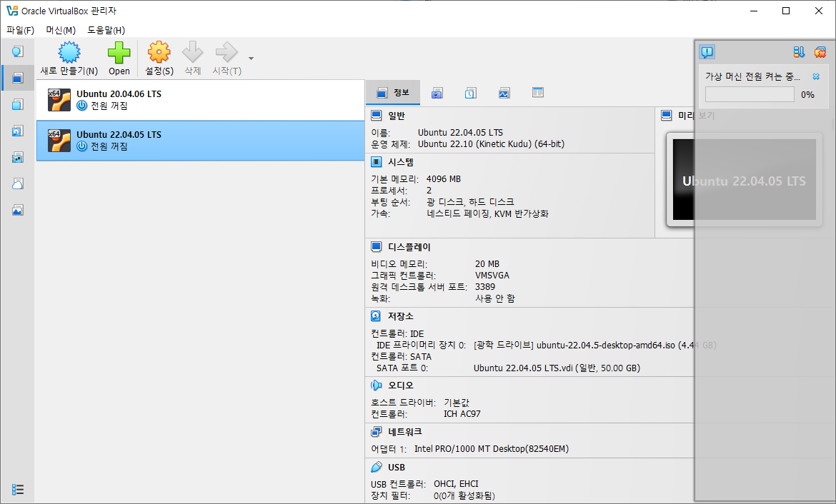836x504 pixels.
Task: Click the 네트워크 adapter icon
Action: pyautogui.click(x=377, y=432)
